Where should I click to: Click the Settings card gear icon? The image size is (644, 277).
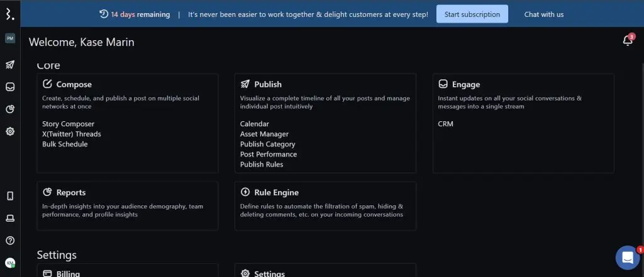[245, 273]
